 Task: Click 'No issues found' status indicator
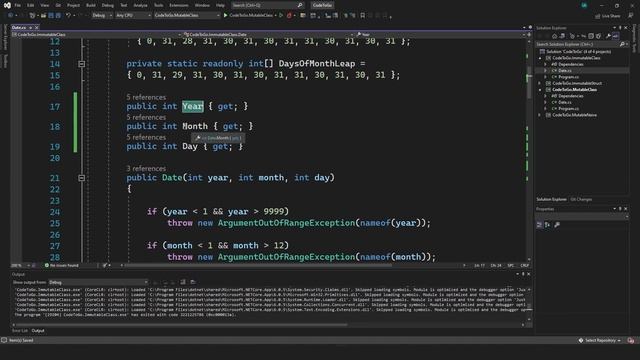(62, 265)
